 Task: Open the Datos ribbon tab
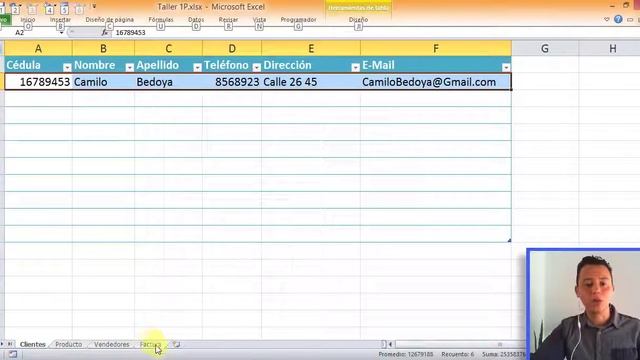point(196,20)
